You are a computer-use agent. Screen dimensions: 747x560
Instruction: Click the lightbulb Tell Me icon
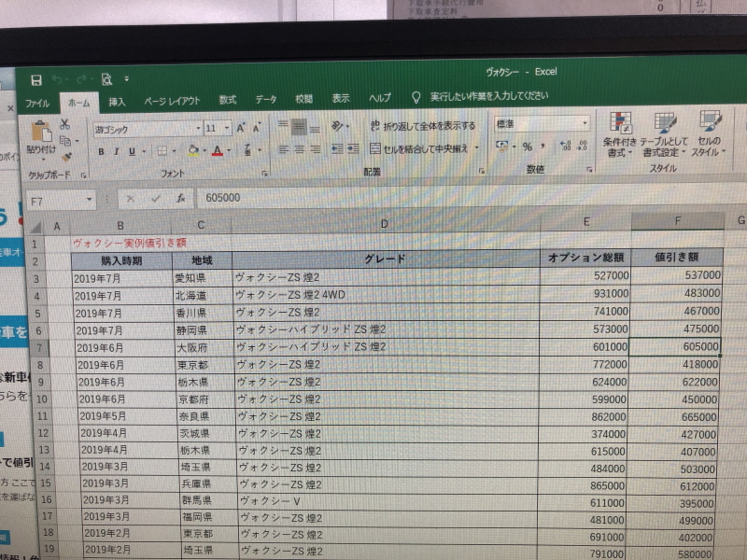(x=416, y=98)
